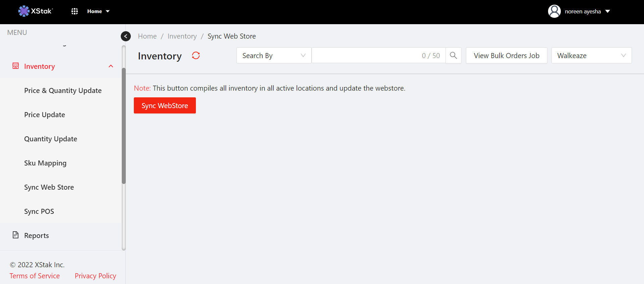Click the Reports document icon
The image size is (644, 284).
click(x=16, y=235)
